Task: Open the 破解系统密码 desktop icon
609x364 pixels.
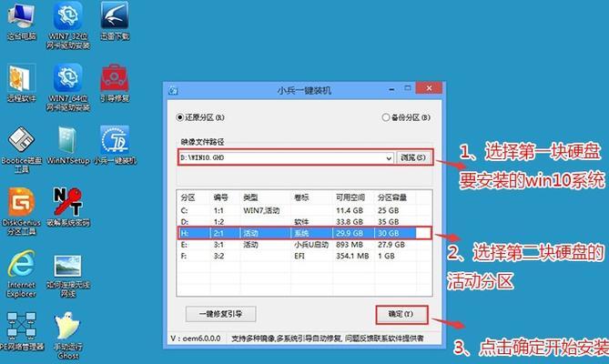Action: 67,207
